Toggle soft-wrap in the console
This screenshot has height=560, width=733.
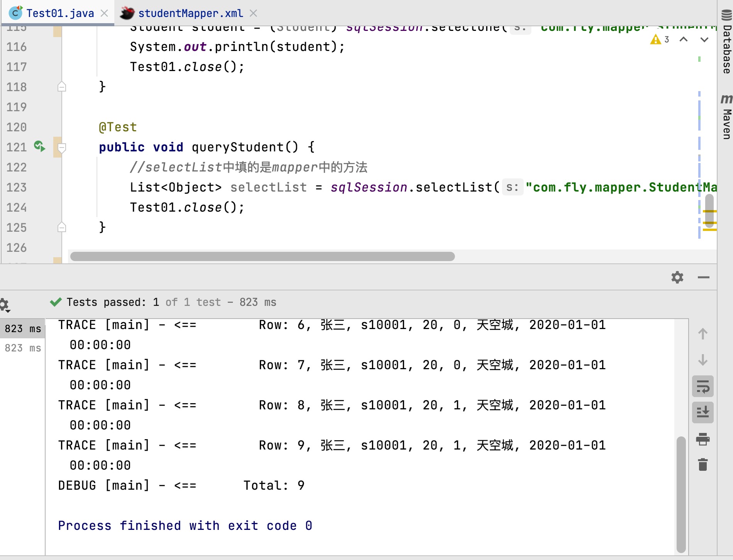click(703, 386)
